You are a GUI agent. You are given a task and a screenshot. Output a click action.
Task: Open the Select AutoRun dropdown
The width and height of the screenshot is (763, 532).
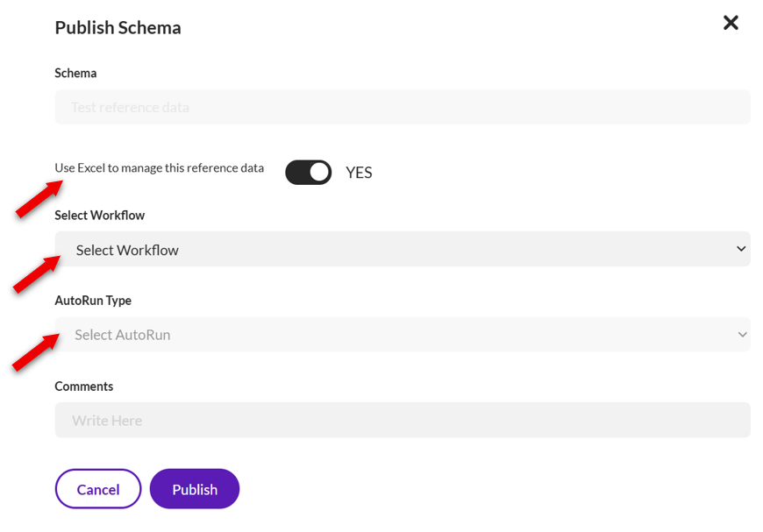(402, 335)
